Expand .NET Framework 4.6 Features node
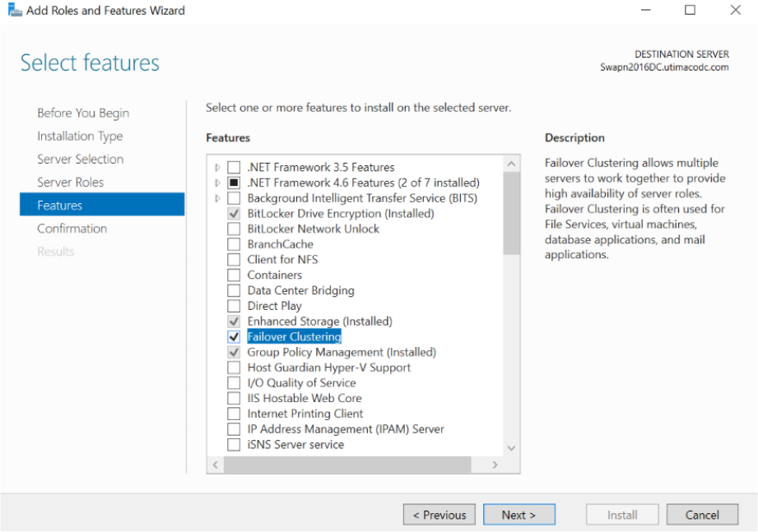The height and width of the screenshot is (532, 758). 217,183
